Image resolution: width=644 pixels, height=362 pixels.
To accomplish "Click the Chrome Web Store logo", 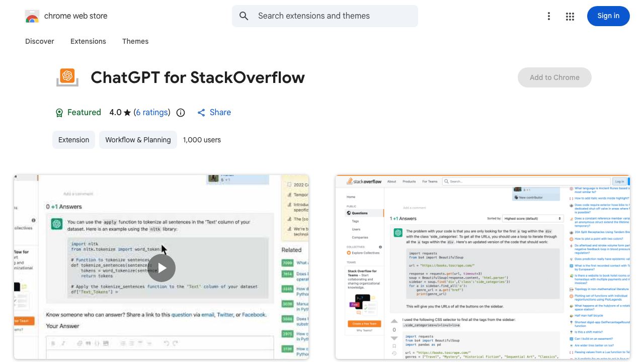I will (32, 16).
